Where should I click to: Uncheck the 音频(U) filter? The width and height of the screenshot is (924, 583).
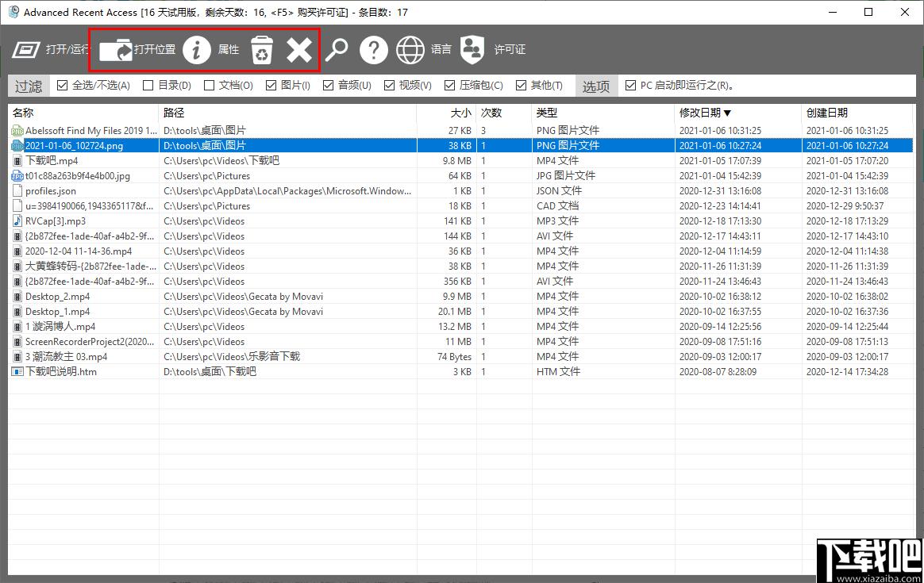(328, 86)
